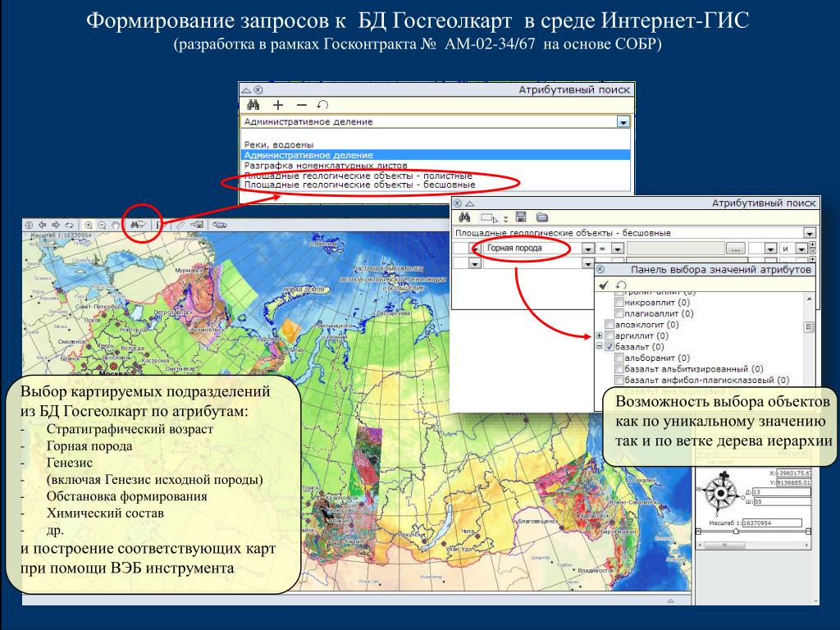Screen dimensions: 840x630
Task: Click the Ш: latitude input field
Action: coord(782,501)
